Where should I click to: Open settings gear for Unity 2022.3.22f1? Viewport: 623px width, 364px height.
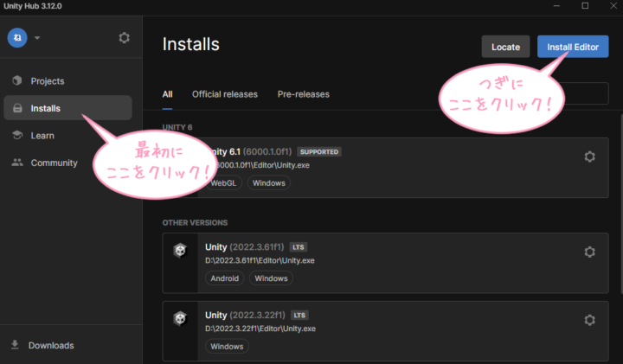point(589,320)
